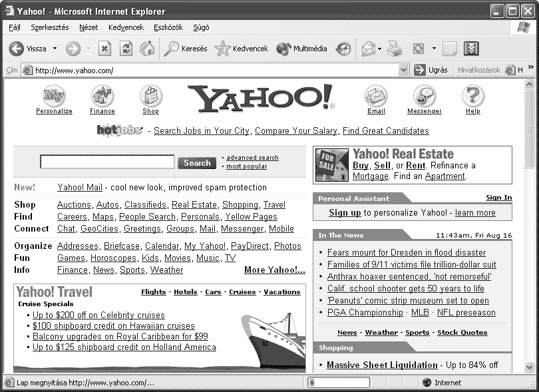The width and height of the screenshot is (539, 392).
Task: Open Kedvencek favorites star toolbar button
Action: [242, 49]
